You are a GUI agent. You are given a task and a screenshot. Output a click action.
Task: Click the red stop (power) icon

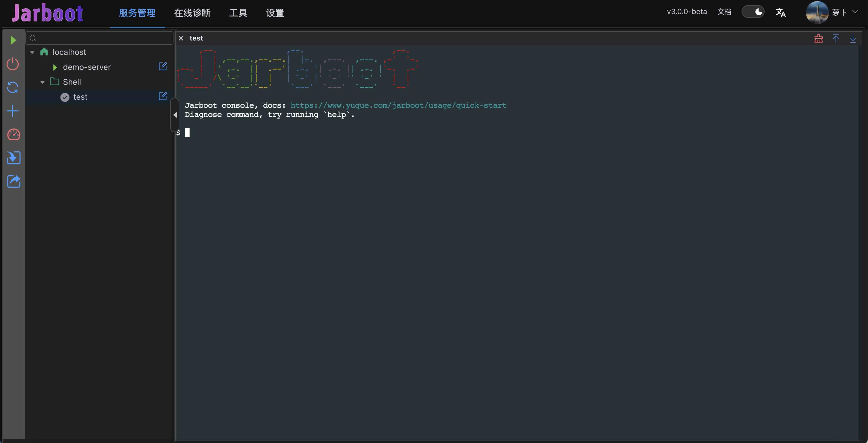click(x=13, y=64)
